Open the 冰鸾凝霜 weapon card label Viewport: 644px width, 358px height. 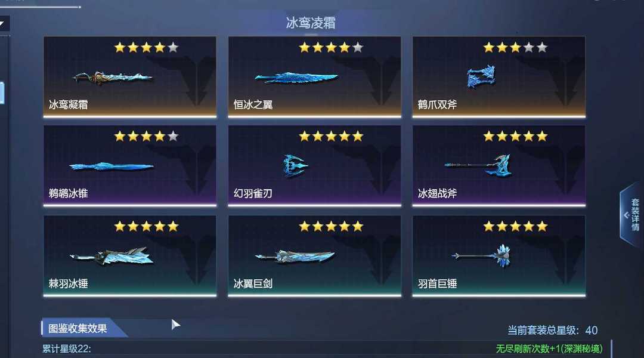[x=68, y=104]
